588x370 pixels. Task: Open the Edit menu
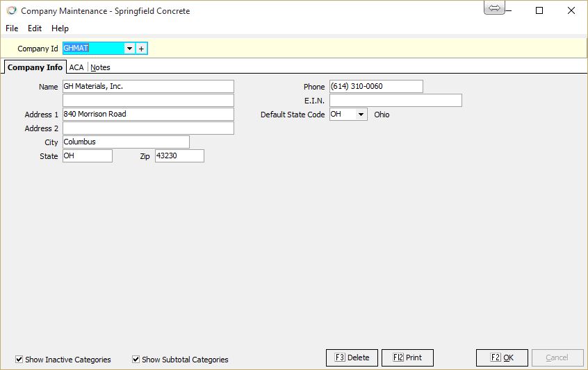[x=35, y=28]
